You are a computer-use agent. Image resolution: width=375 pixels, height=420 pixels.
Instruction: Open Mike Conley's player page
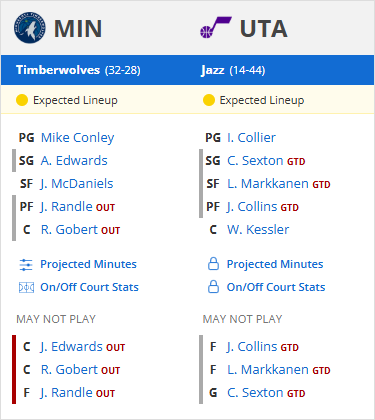pyautogui.click(x=77, y=138)
